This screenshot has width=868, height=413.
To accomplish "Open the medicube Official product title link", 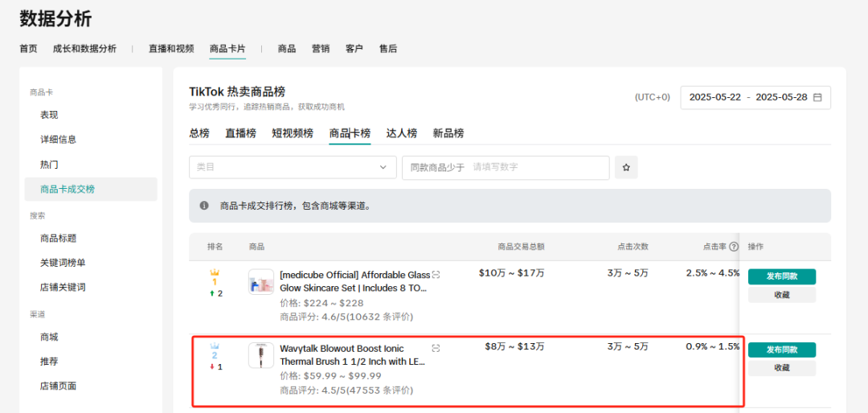I will pyautogui.click(x=355, y=282).
